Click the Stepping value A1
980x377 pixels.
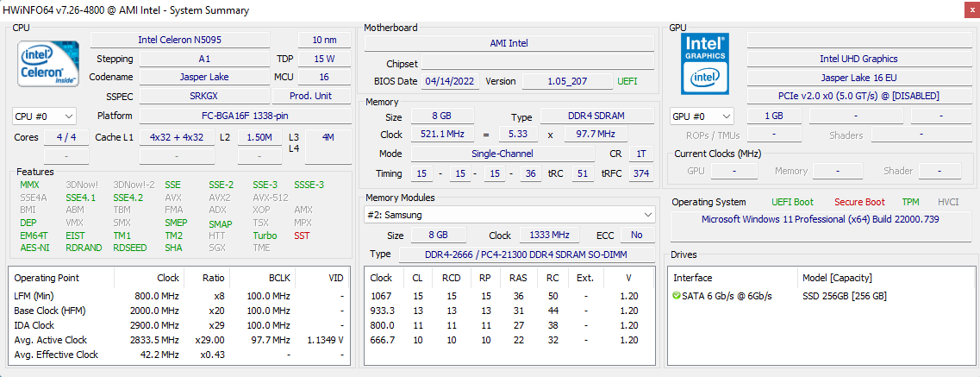[205, 59]
